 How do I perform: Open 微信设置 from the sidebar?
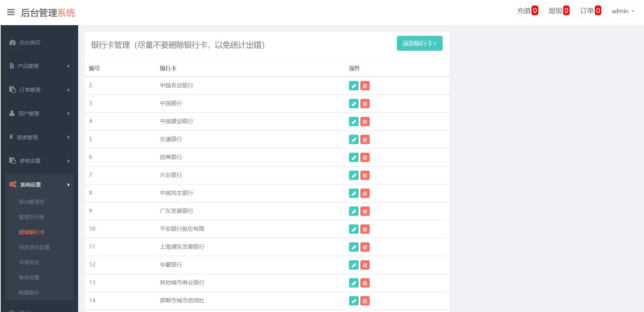29,277
